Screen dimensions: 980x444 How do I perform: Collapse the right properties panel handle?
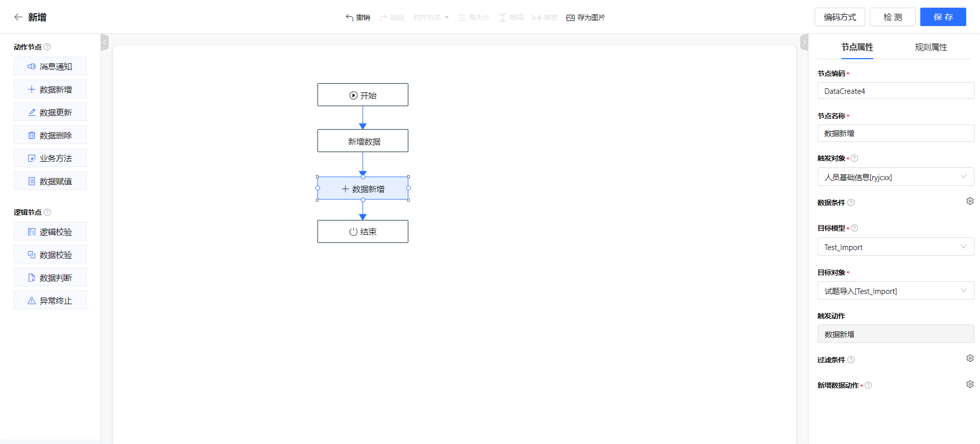(804, 42)
